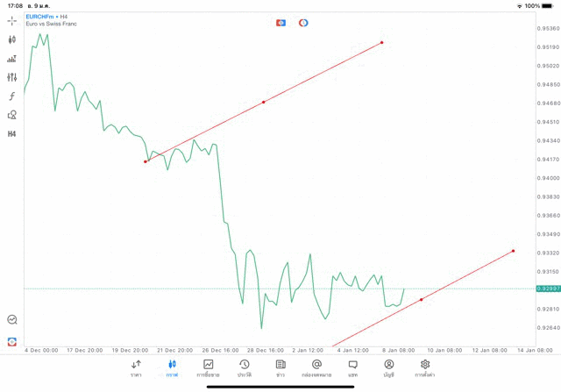Tap the chart search icon at lower left

click(x=12, y=320)
